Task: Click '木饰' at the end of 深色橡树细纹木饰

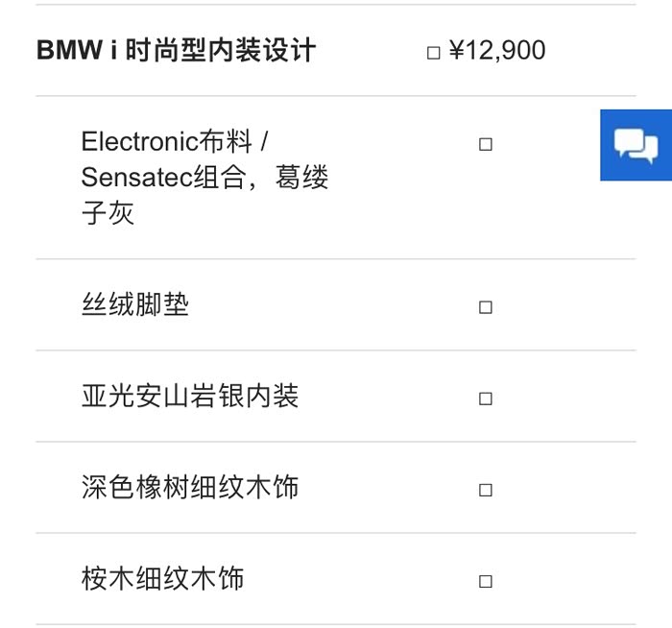Action: click(273, 487)
